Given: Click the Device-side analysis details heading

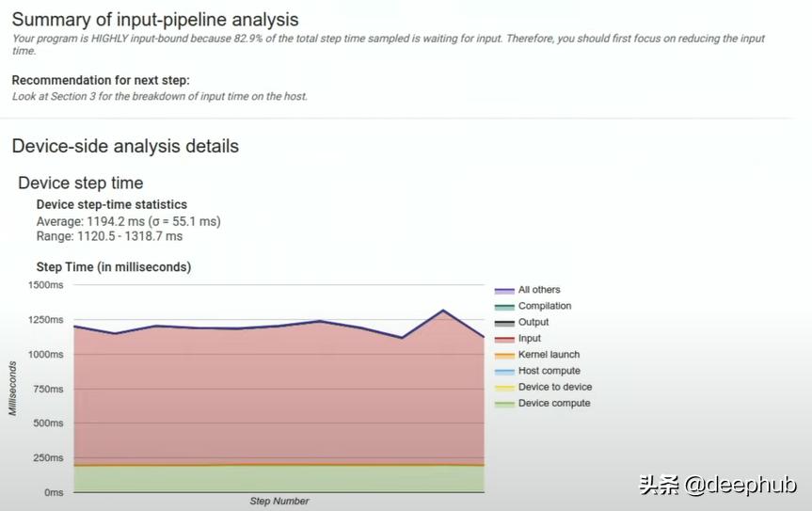Looking at the screenshot, I should tap(125, 146).
